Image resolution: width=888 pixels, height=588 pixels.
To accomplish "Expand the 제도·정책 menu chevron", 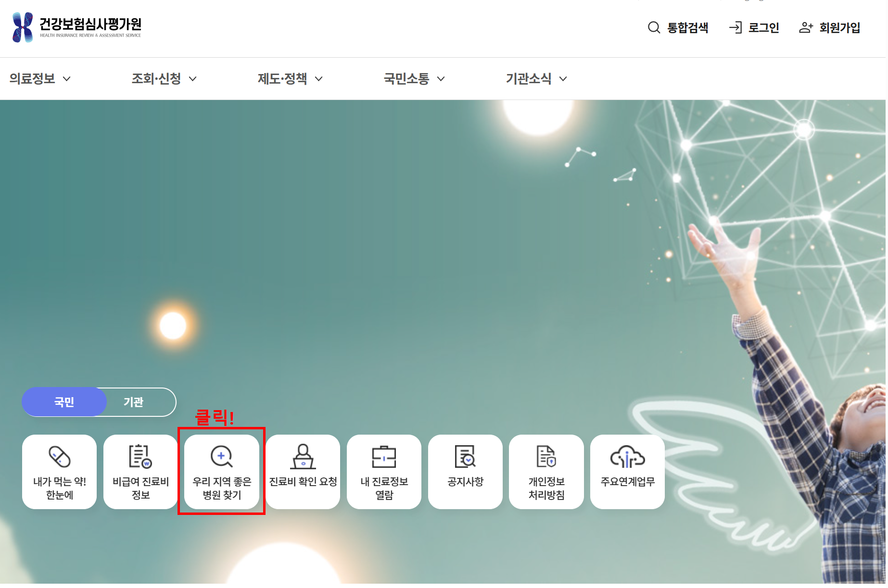I will tap(318, 79).
